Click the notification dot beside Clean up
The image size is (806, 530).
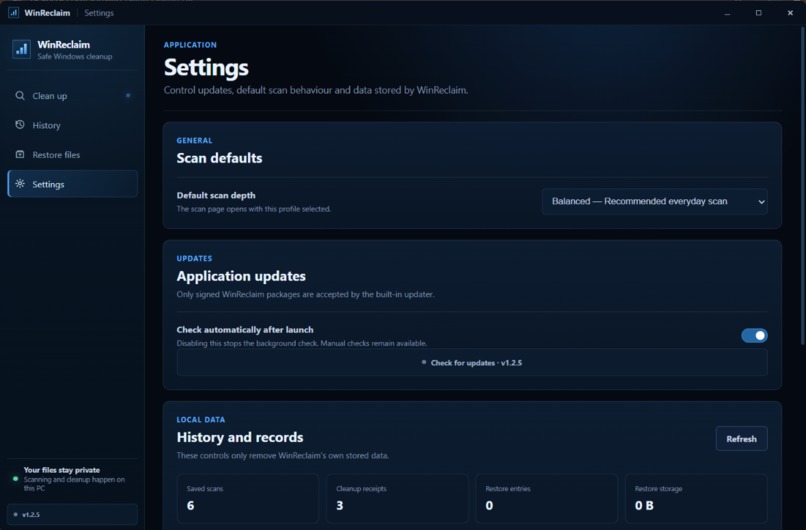pyautogui.click(x=128, y=95)
